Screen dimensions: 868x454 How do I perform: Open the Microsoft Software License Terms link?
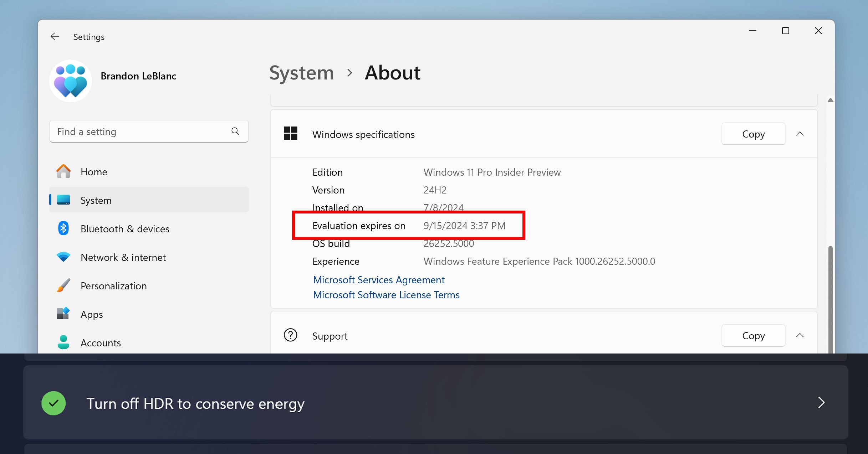[386, 295]
